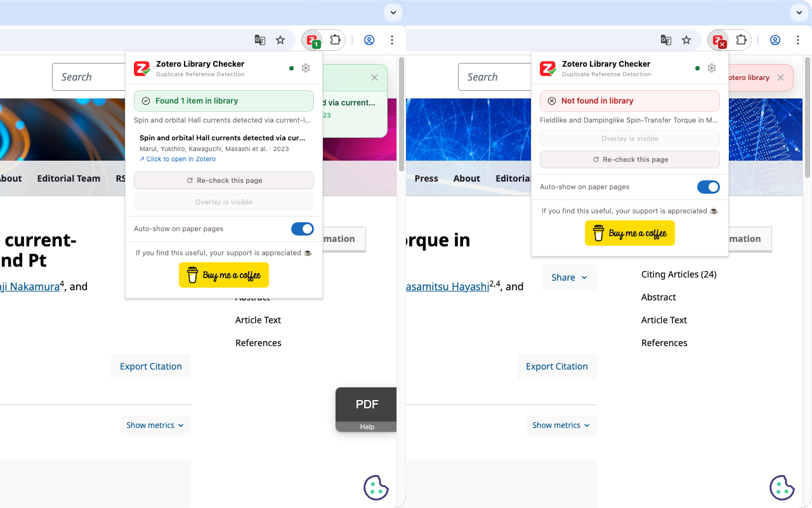Click Zotero extension icon in right window toolbar
812x508 pixels.
[719, 41]
